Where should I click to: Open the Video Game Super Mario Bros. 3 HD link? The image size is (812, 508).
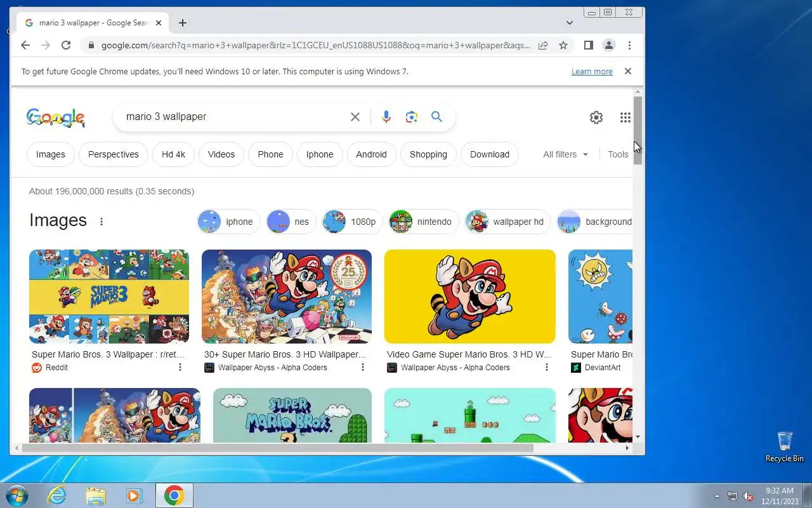point(469,354)
